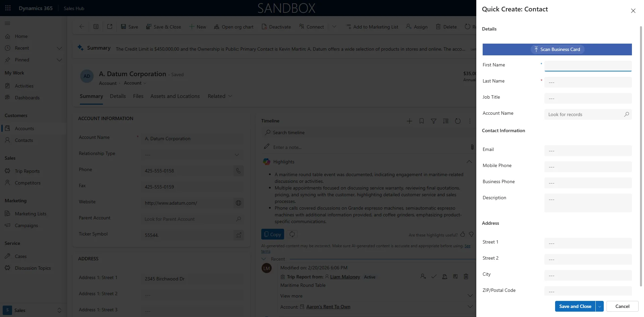Click the phone icon next to 425-555-0158
644x317 pixels.
pyautogui.click(x=238, y=171)
